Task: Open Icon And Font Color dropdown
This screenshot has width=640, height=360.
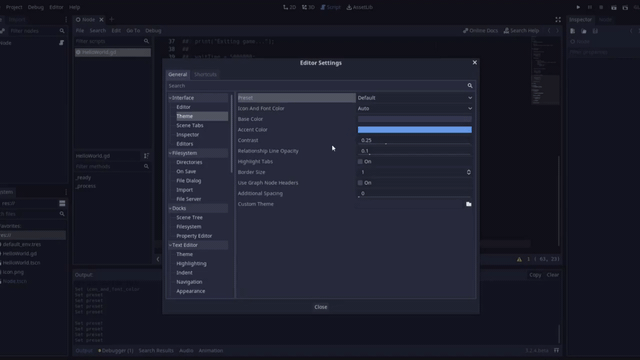Action: click(415, 109)
